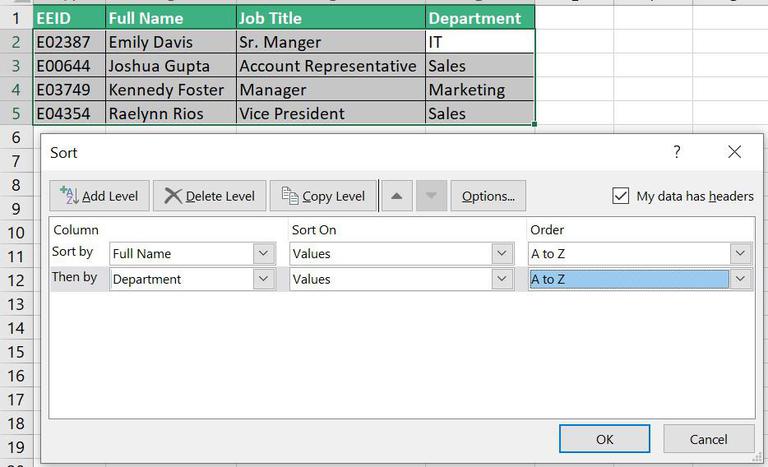Move the sort level up with the arrow
Screen dimensions: 768x467
coord(396,196)
